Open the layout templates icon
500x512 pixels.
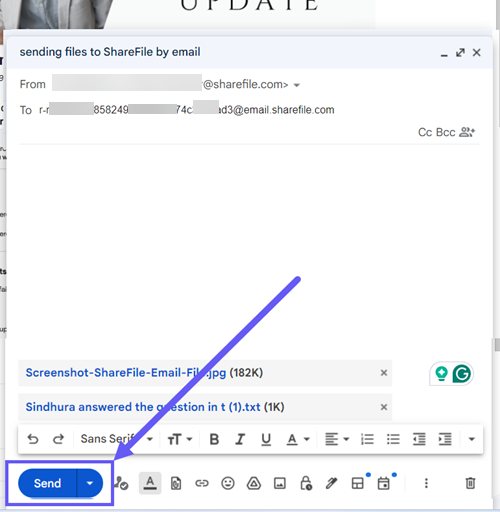(358, 483)
